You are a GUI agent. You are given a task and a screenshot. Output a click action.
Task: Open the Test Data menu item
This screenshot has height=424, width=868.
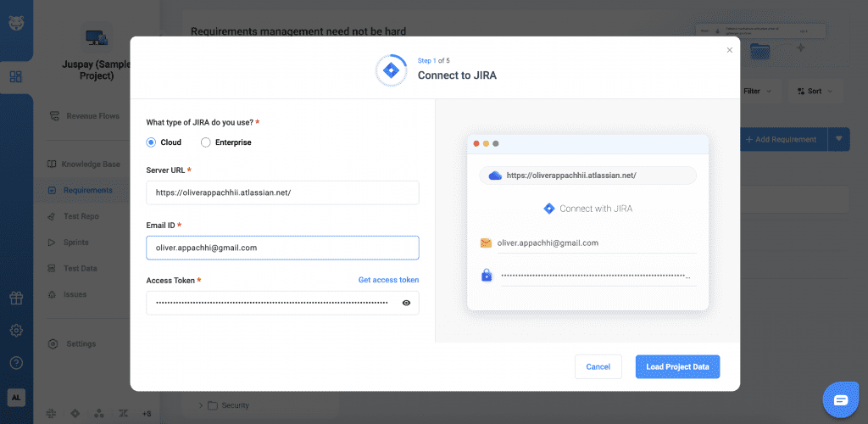point(80,268)
